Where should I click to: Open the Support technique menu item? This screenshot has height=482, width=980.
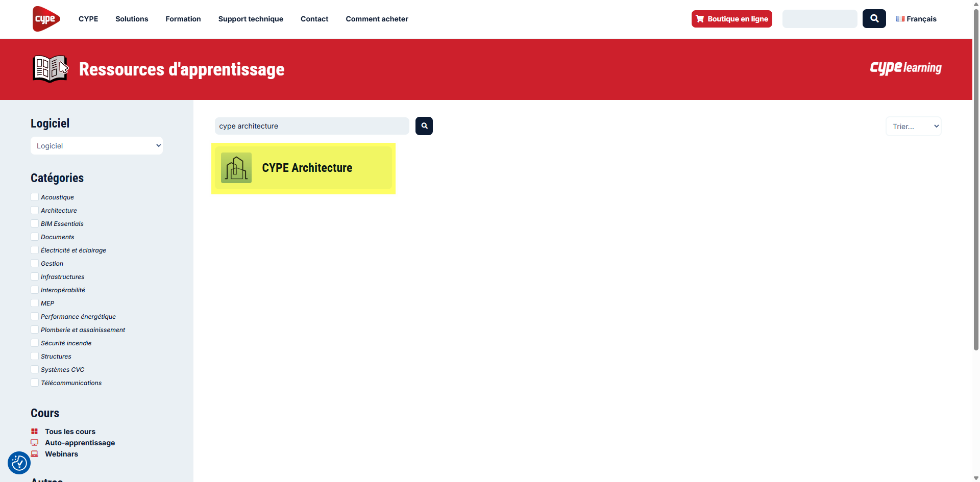[251, 19]
